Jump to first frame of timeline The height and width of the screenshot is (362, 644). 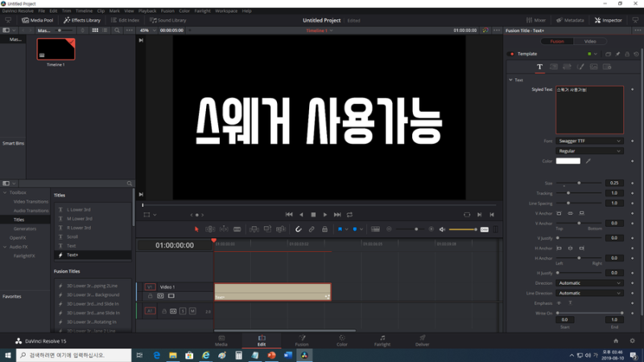tap(289, 215)
